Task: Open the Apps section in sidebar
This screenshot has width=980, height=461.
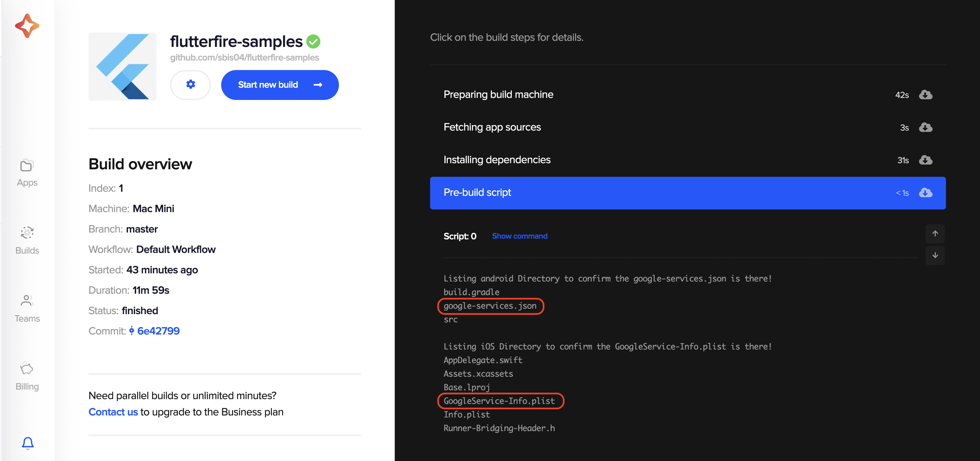Action: coord(27,173)
